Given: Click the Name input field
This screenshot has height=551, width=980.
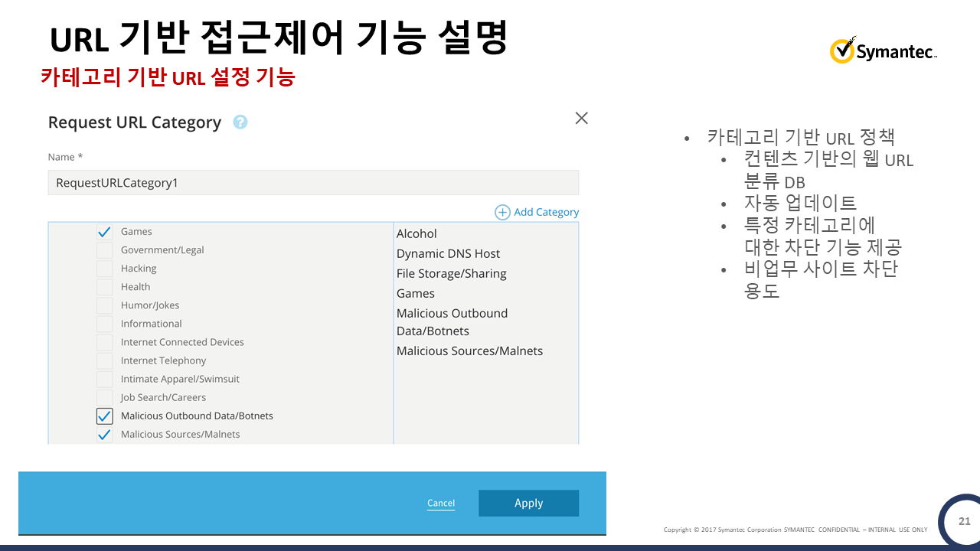Looking at the screenshot, I should (x=313, y=183).
